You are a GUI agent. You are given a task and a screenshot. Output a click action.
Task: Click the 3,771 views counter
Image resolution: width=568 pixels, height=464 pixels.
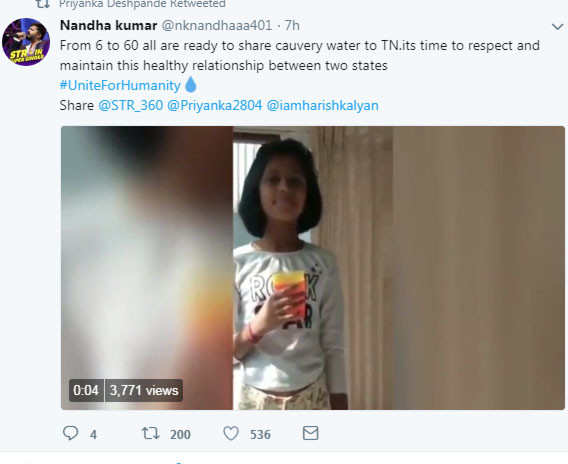pos(144,390)
